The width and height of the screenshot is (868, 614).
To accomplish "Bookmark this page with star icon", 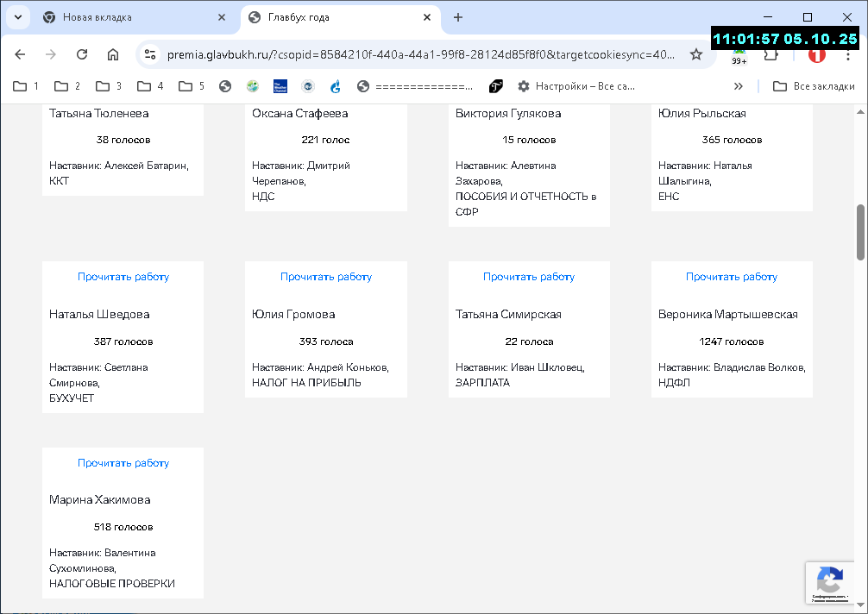I will pyautogui.click(x=696, y=54).
